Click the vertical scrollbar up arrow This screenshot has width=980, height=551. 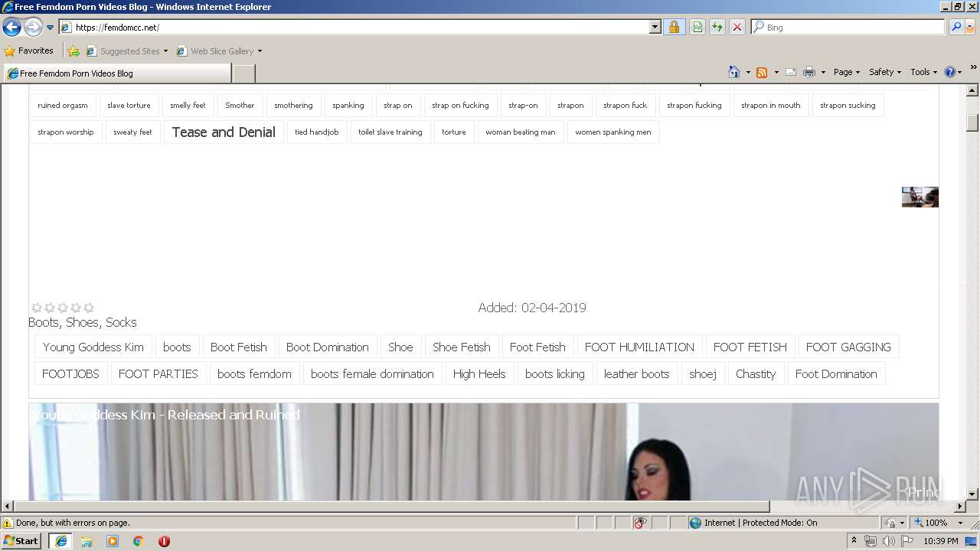(972, 90)
